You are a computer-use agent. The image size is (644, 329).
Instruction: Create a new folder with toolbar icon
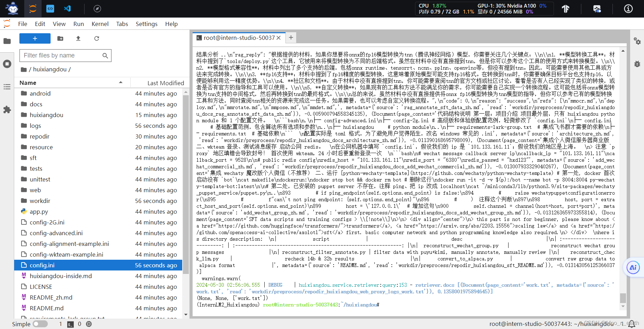tap(60, 38)
